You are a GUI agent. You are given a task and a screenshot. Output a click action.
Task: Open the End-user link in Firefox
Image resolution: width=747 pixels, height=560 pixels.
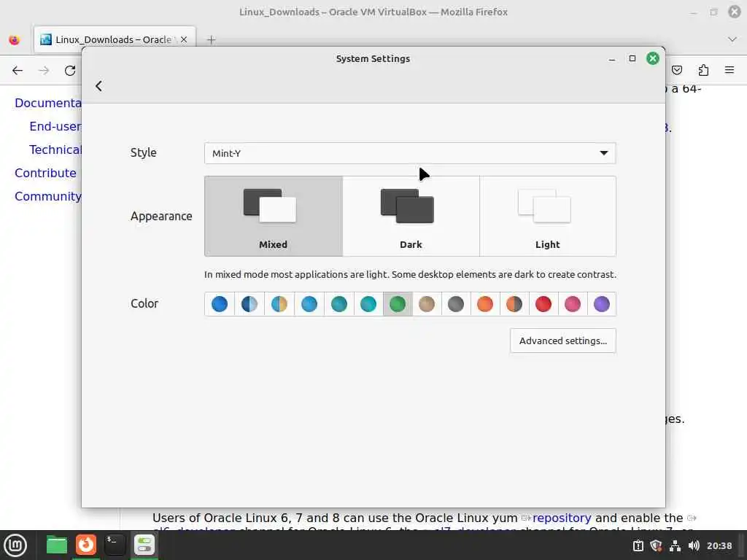[x=55, y=127]
